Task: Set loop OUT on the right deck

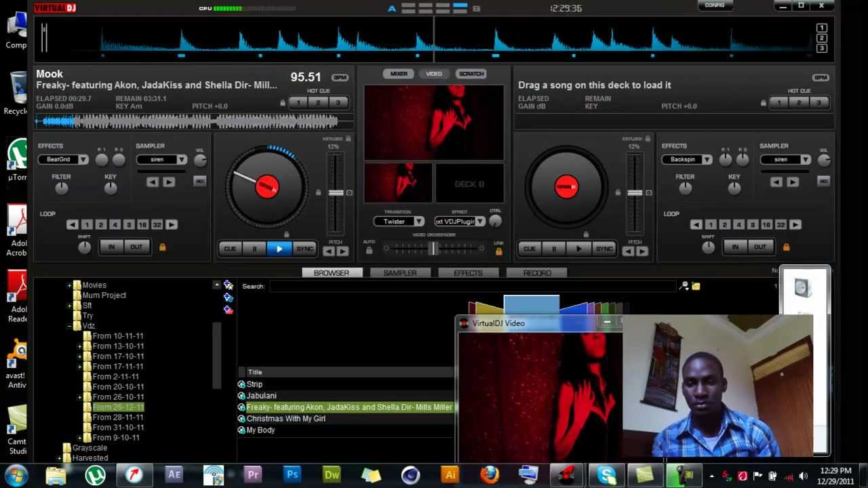Action: click(x=759, y=247)
